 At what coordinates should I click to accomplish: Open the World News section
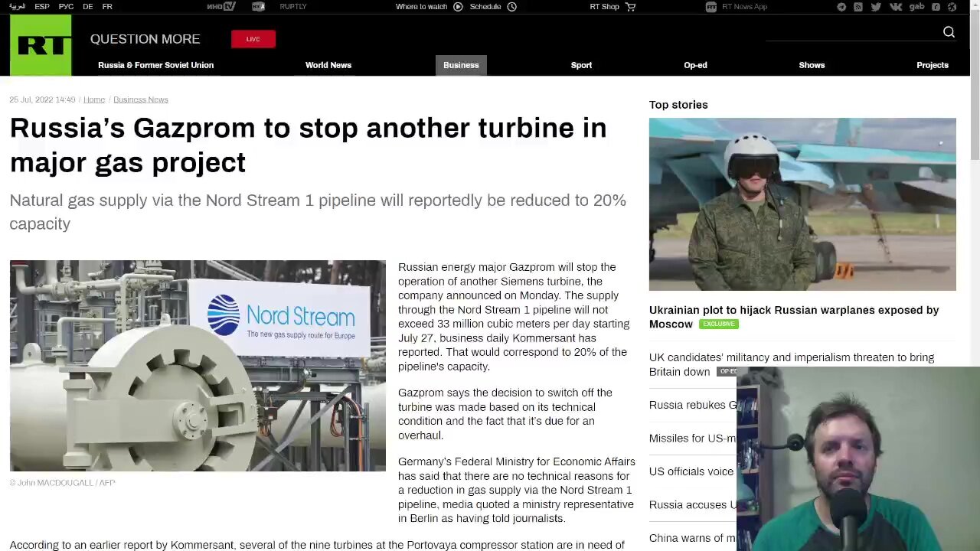(328, 65)
